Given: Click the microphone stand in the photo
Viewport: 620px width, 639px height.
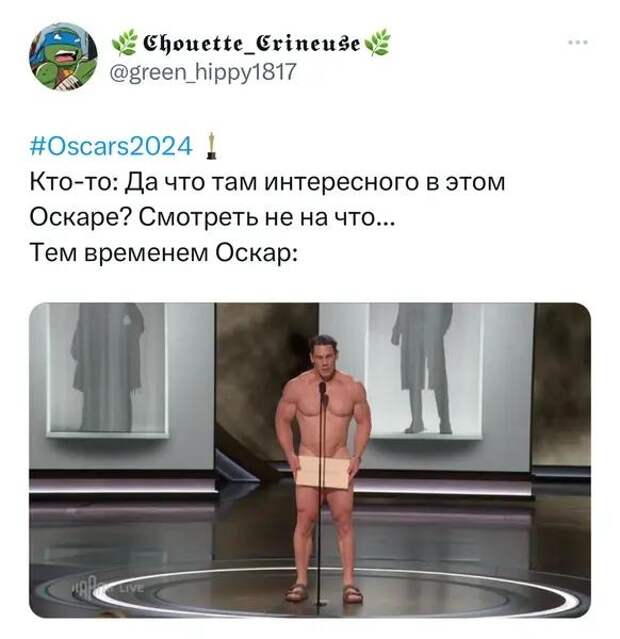Looking at the screenshot, I should (x=322, y=493).
